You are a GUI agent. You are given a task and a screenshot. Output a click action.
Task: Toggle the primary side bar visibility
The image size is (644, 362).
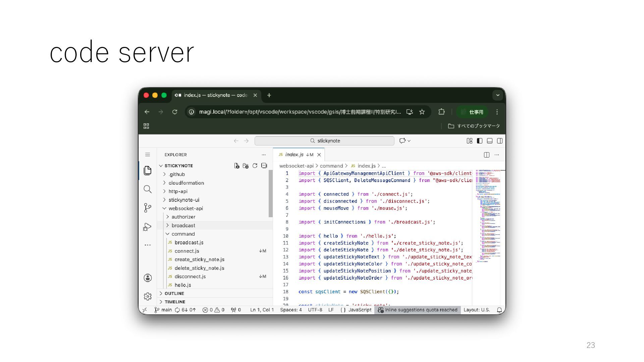pyautogui.click(x=480, y=141)
